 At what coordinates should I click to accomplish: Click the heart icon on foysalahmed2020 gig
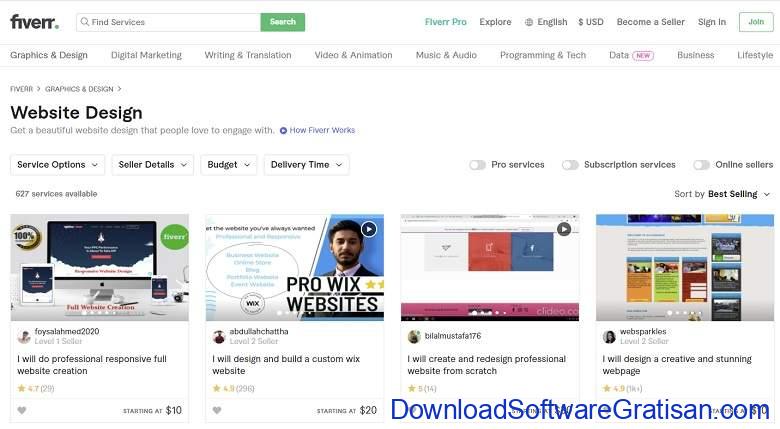22,411
